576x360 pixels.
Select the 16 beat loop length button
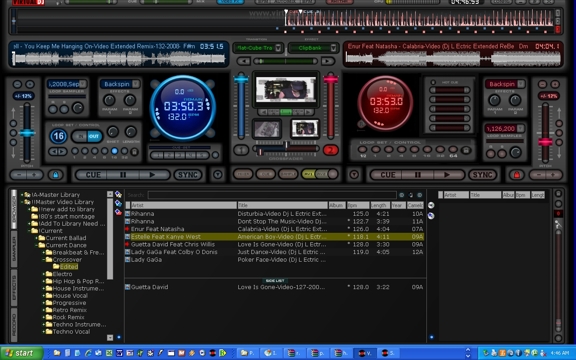[114, 151]
